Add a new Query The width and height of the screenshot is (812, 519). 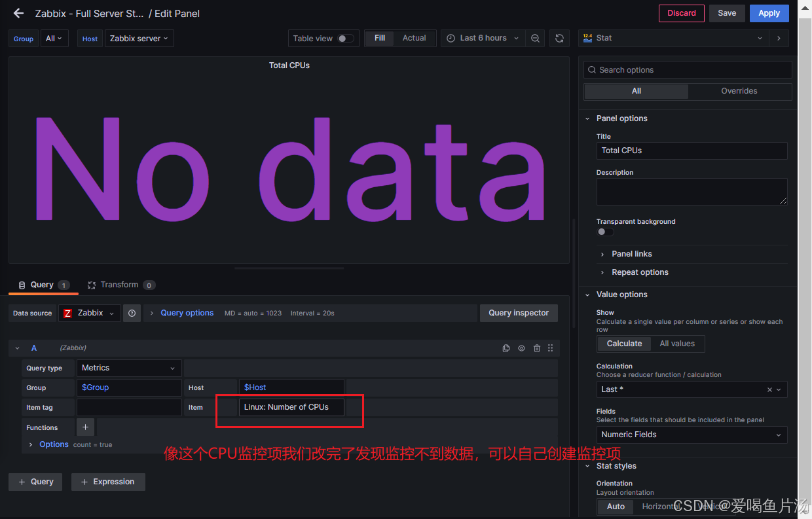coord(36,482)
